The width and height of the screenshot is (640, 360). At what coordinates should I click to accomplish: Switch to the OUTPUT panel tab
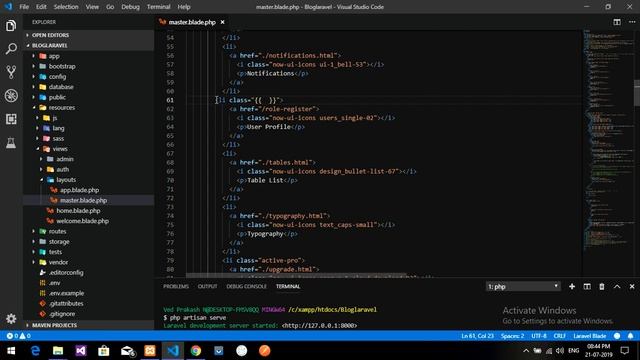(207, 287)
